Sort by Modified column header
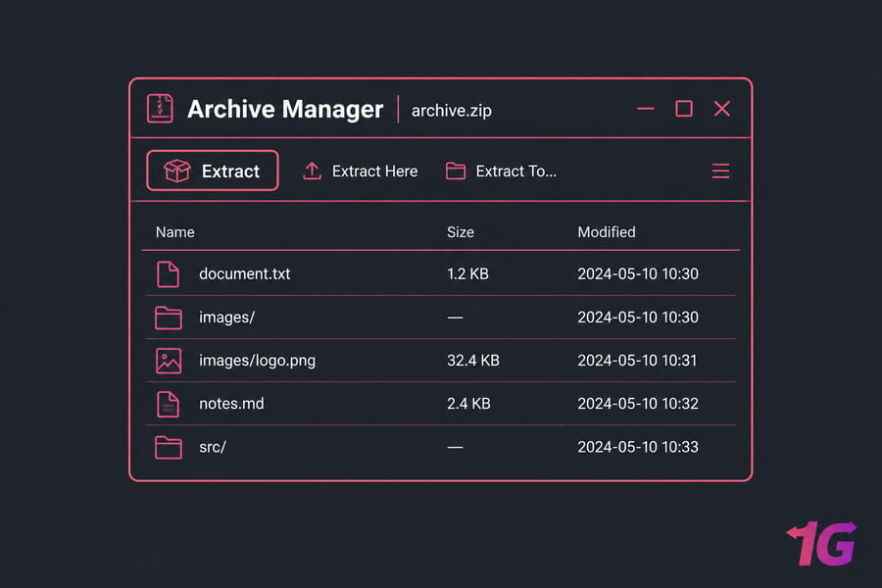882x588 pixels. [607, 232]
